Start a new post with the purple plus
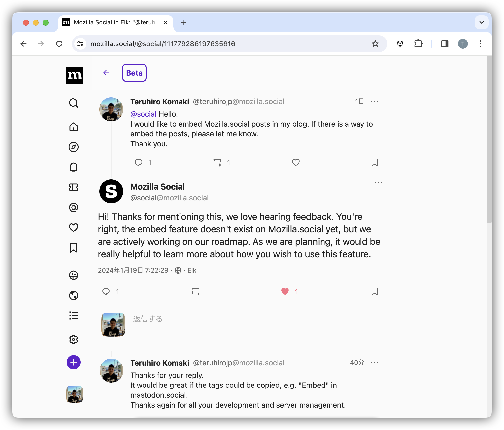Viewport: 504px width, 430px height. pos(73,363)
